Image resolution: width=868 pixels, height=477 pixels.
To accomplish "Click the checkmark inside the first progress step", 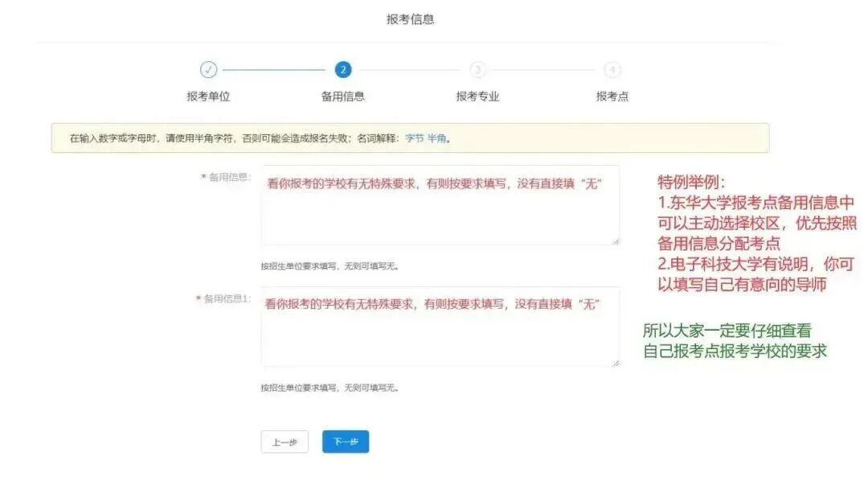I will point(210,69).
